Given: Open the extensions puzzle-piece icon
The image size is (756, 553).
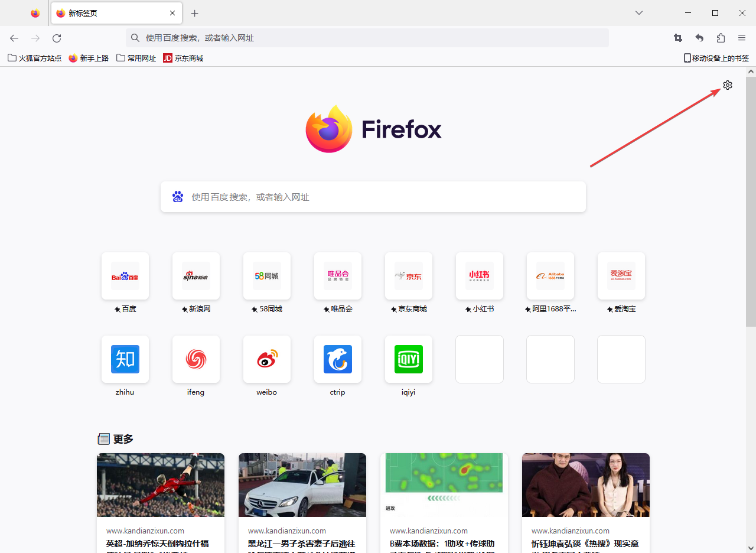Looking at the screenshot, I should [x=720, y=38].
